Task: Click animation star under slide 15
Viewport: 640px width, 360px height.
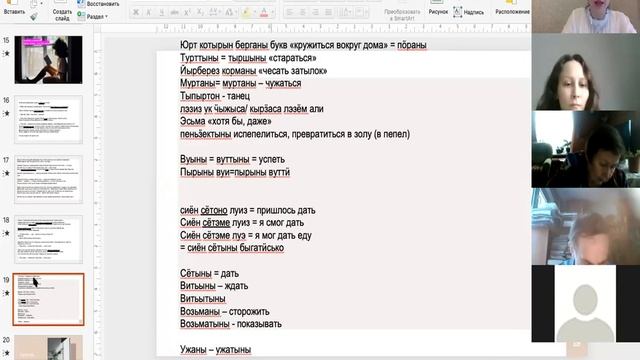Action: pyautogui.click(x=6, y=53)
